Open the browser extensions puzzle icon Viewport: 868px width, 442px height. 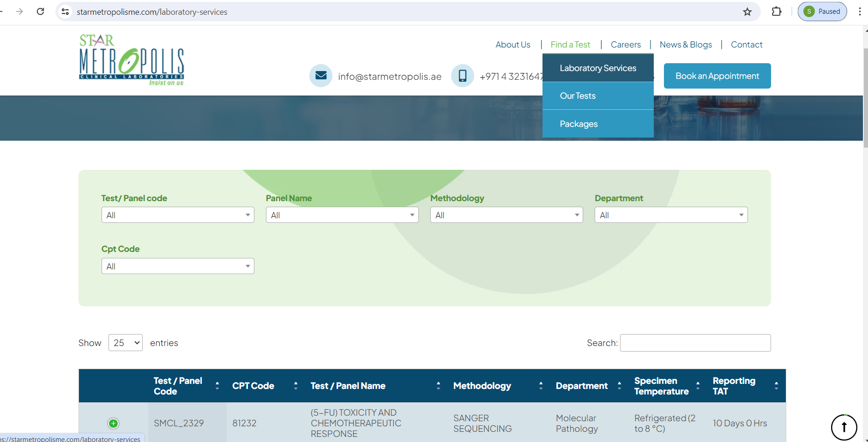pyautogui.click(x=777, y=12)
